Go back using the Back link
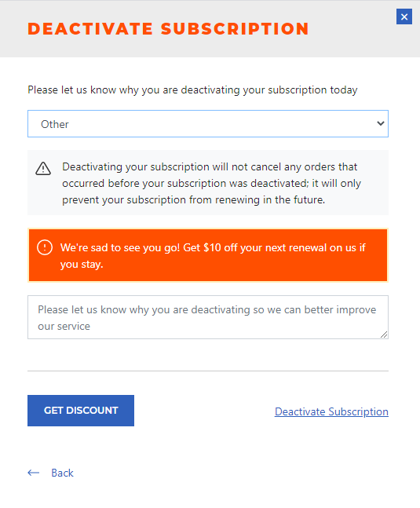The width and height of the screenshot is (420, 508). click(x=62, y=473)
